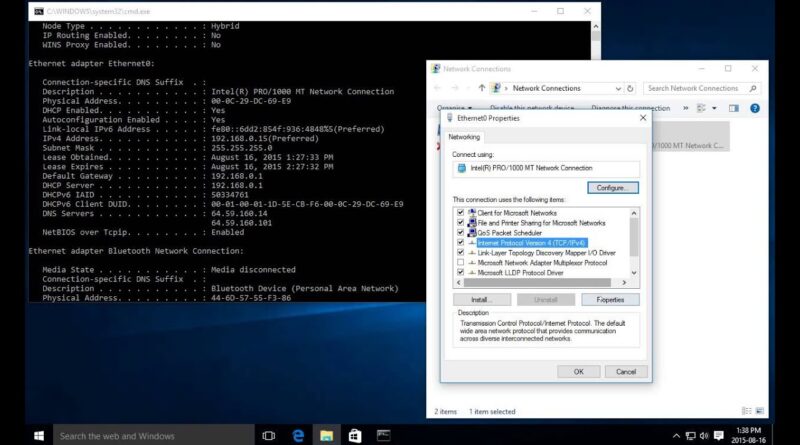
Task: Open the help question mark icon
Action: [755, 108]
